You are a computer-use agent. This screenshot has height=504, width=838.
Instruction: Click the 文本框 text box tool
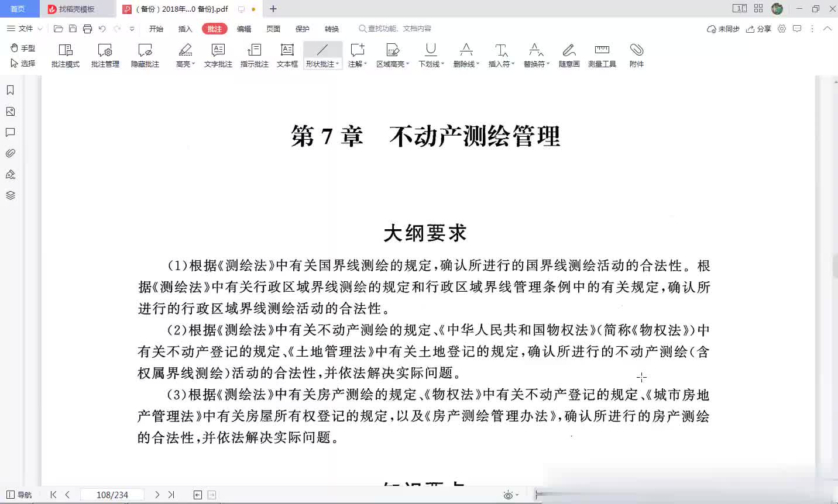point(287,56)
